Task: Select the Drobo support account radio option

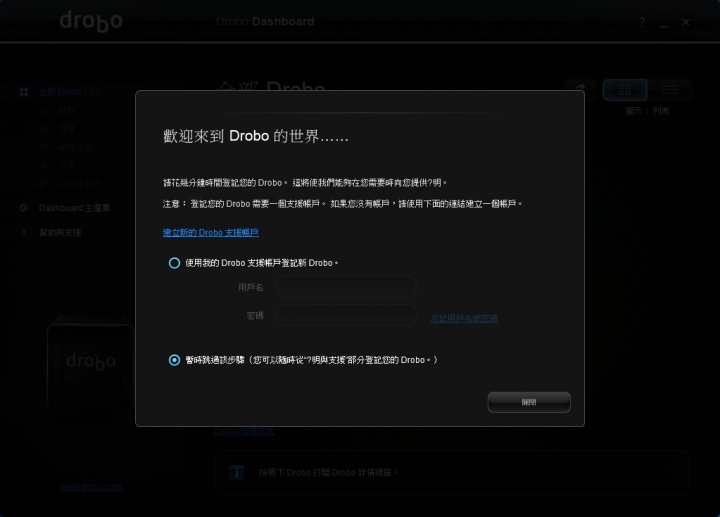Action: (x=174, y=263)
